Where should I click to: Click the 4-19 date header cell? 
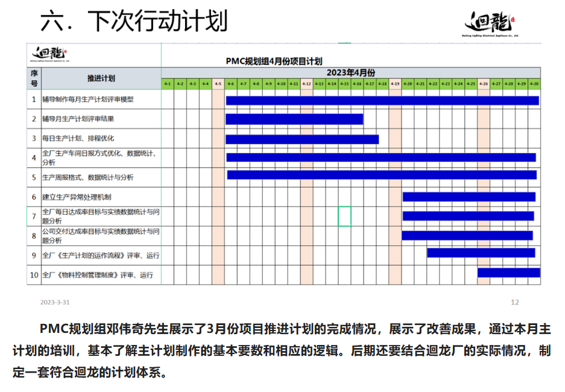395,84
